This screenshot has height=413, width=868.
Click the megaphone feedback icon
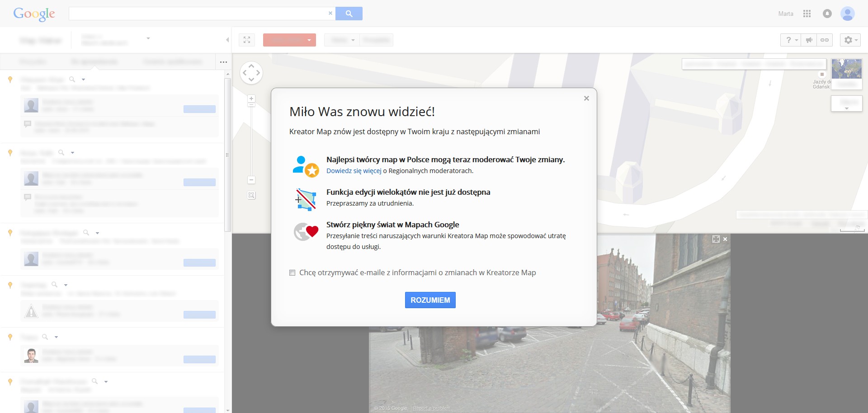pos(809,40)
